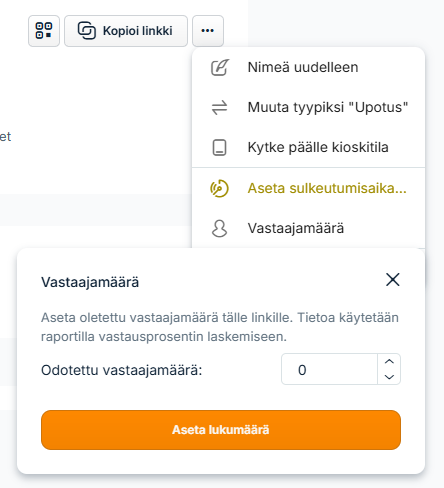Increase respondent count with up arrow
Screen dimensions: 444x488
click(x=389, y=361)
